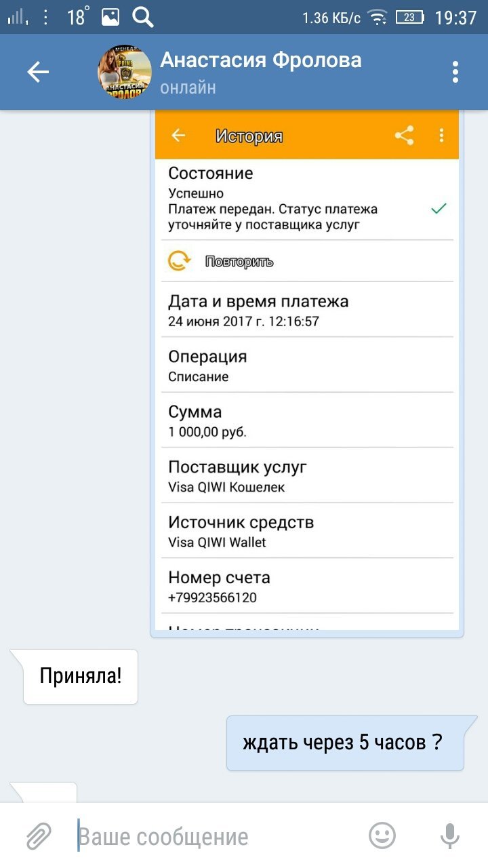This screenshot has height=868, width=488.
Task: Open the emoji smiley picker
Action: [x=382, y=835]
